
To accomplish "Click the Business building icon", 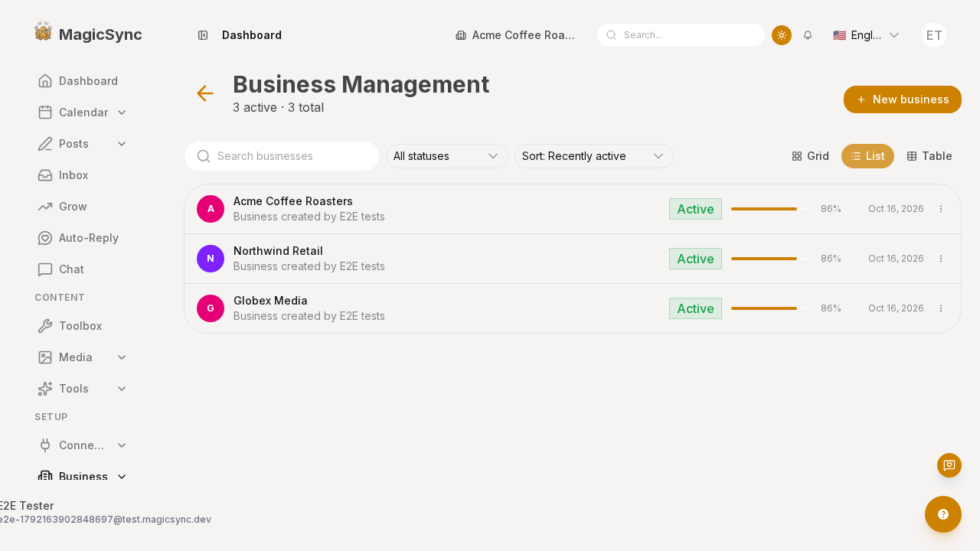I will (45, 477).
